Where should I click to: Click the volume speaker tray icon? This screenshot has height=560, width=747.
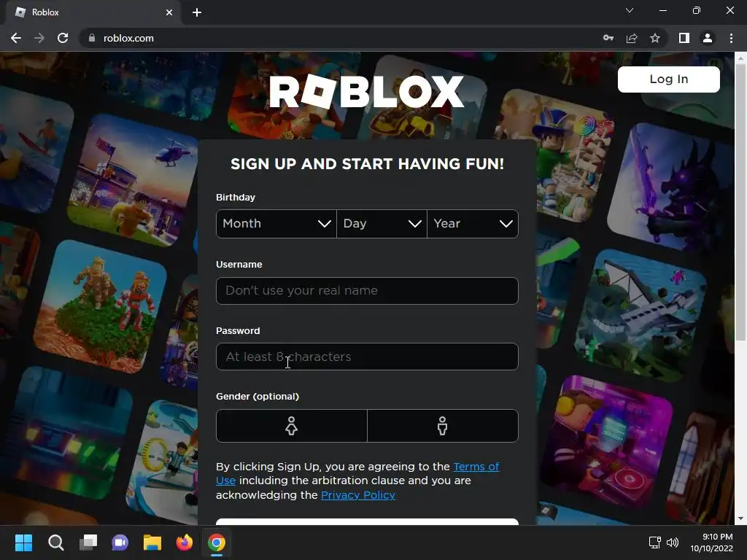pyautogui.click(x=672, y=542)
